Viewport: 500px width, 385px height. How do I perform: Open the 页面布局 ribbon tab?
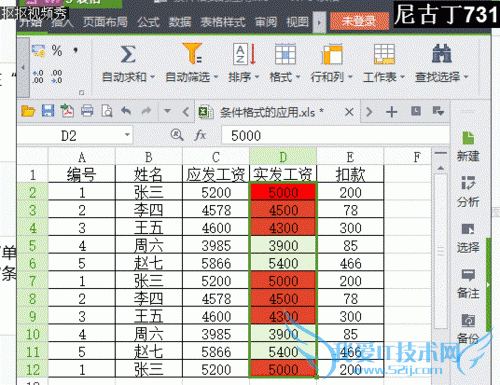coord(105,22)
